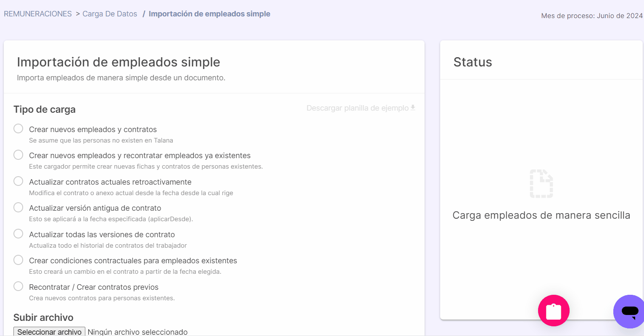This screenshot has height=336, width=644.
Task: Click 'Esto creará un cambio en el contrato' description
Action: coord(125,272)
